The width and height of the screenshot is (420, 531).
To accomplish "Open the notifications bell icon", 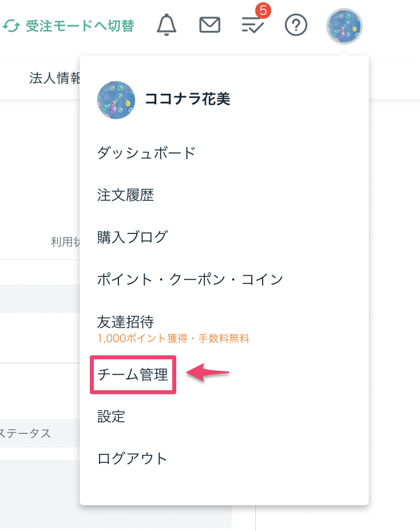I will [167, 25].
